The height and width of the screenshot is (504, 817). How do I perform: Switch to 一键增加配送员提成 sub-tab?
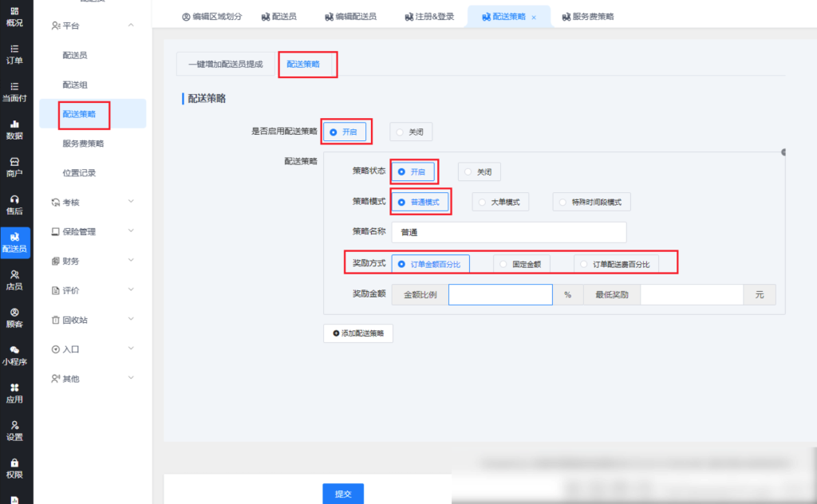[225, 64]
